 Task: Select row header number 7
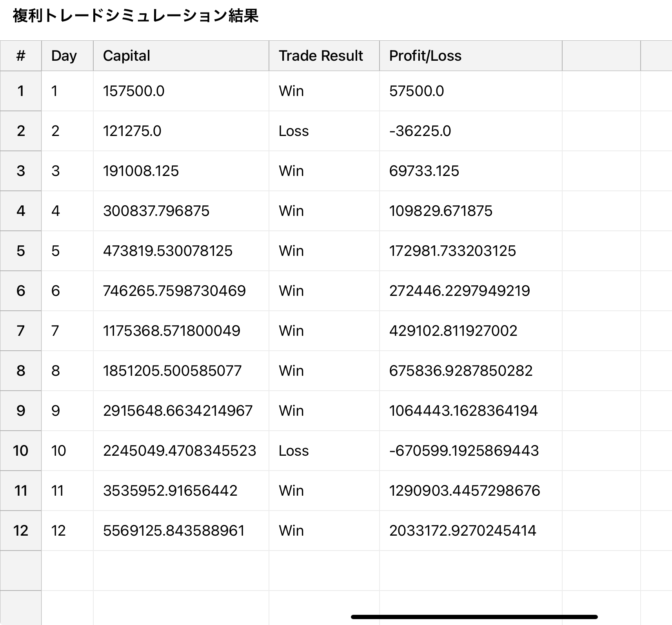pyautogui.click(x=21, y=331)
